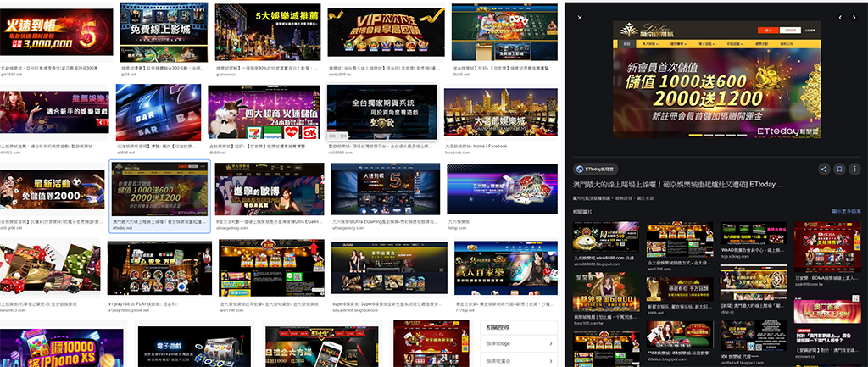Image resolution: width=868 pixels, height=367 pixels.
Task: Open the 適合新手的娛樂遊戲 image result
Action: pos(55,112)
